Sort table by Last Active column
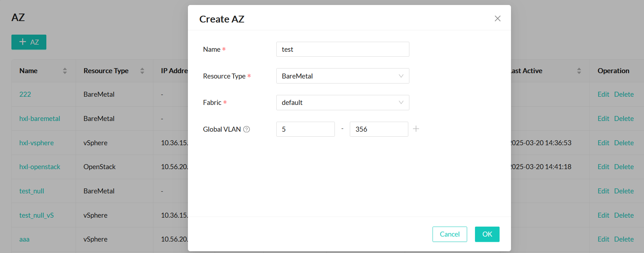The width and height of the screenshot is (644, 253). tap(579, 71)
